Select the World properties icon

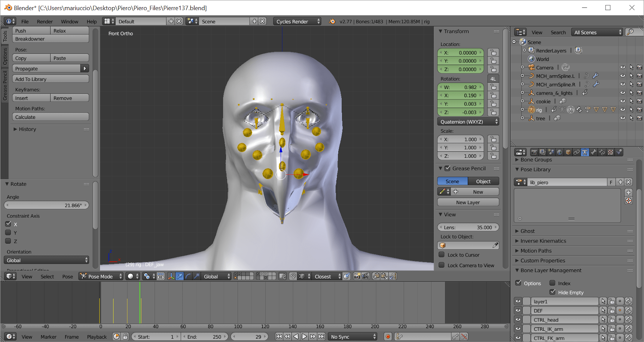(560, 152)
